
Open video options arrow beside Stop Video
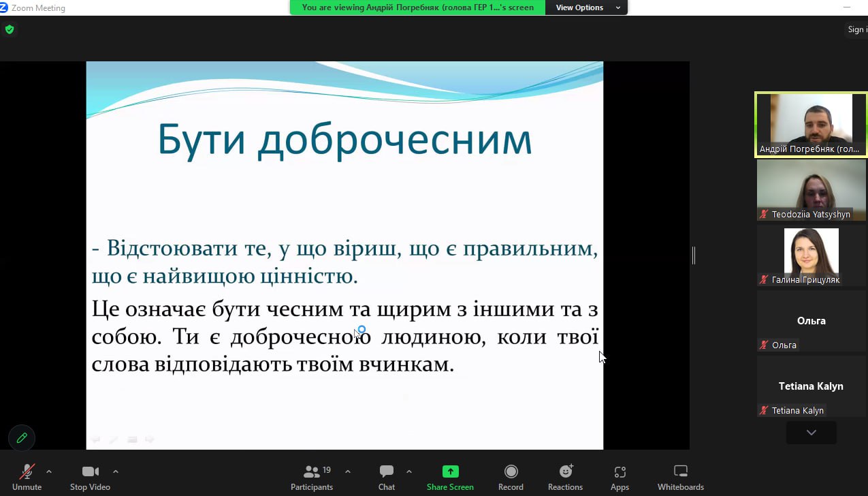(x=116, y=471)
